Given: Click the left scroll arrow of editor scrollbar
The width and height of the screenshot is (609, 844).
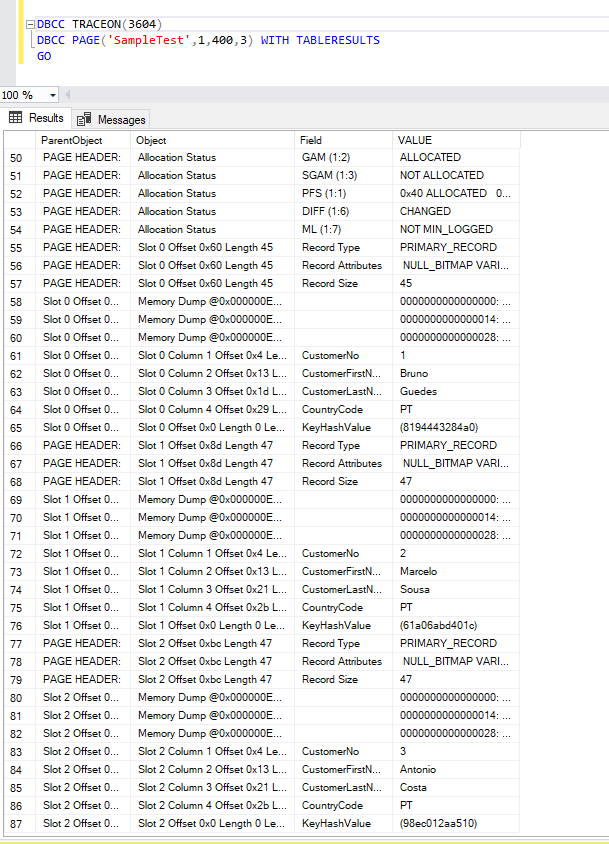Looking at the screenshot, I should tap(67, 95).
